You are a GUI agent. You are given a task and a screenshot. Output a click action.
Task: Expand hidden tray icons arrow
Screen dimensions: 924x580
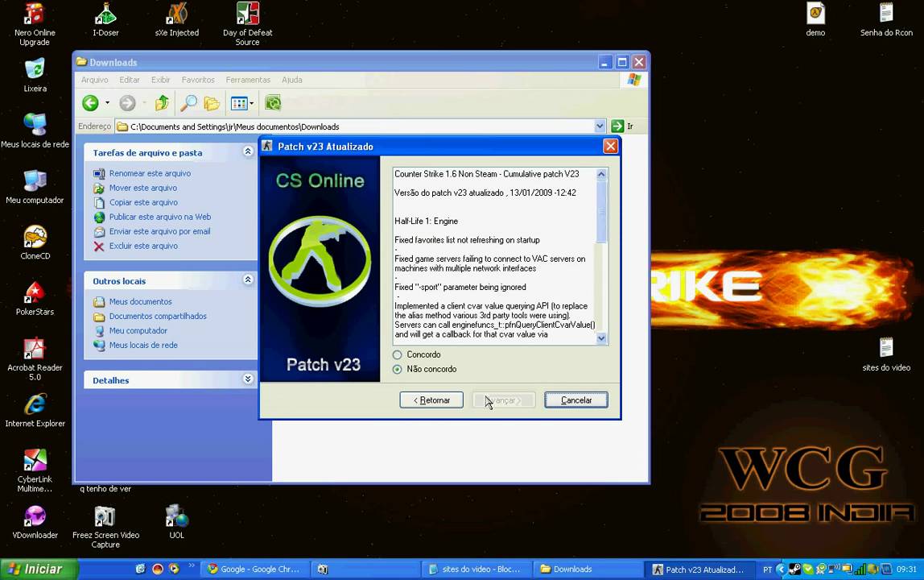pos(781,570)
